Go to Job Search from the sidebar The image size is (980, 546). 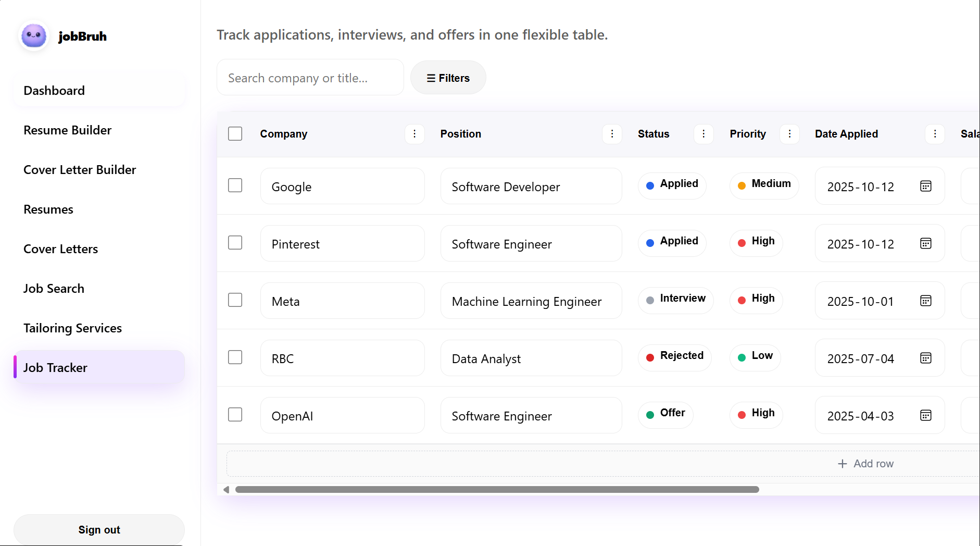54,288
